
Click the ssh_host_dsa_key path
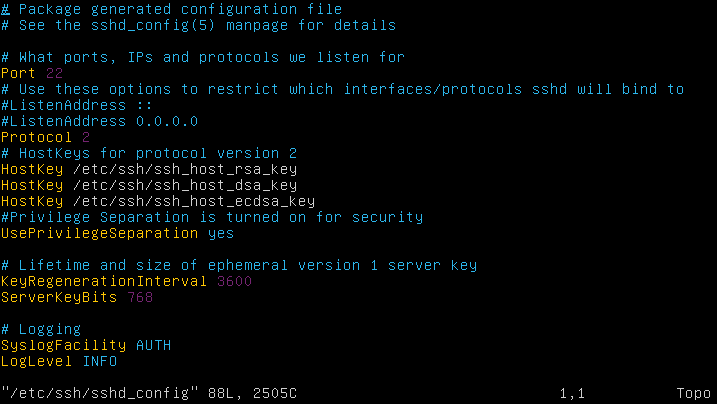click(184, 185)
